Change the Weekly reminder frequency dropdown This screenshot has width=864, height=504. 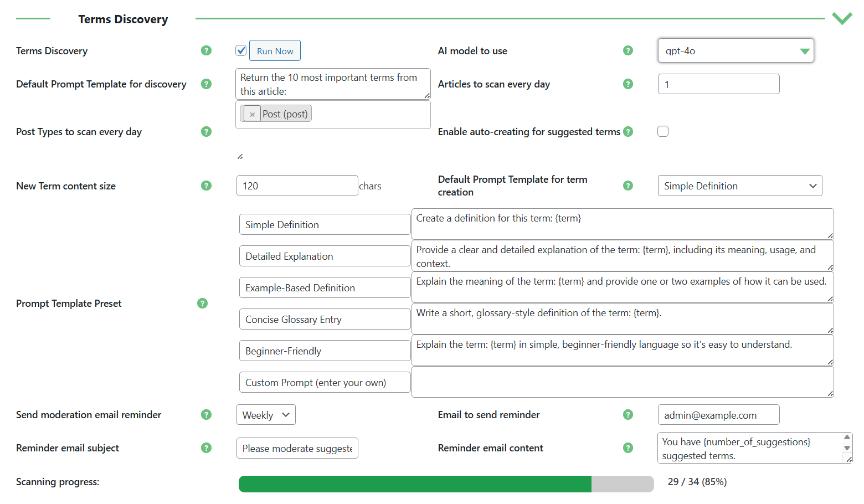pyautogui.click(x=266, y=414)
